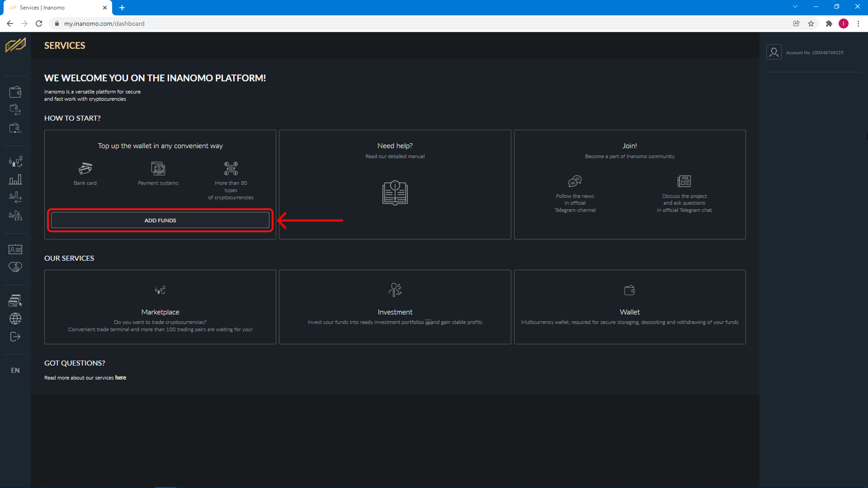Open stacked windows services sidebar icon

coord(15,300)
